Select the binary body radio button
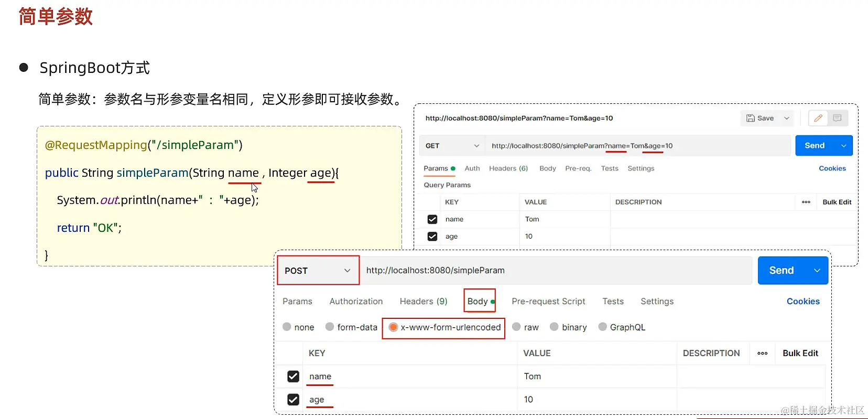 point(554,327)
